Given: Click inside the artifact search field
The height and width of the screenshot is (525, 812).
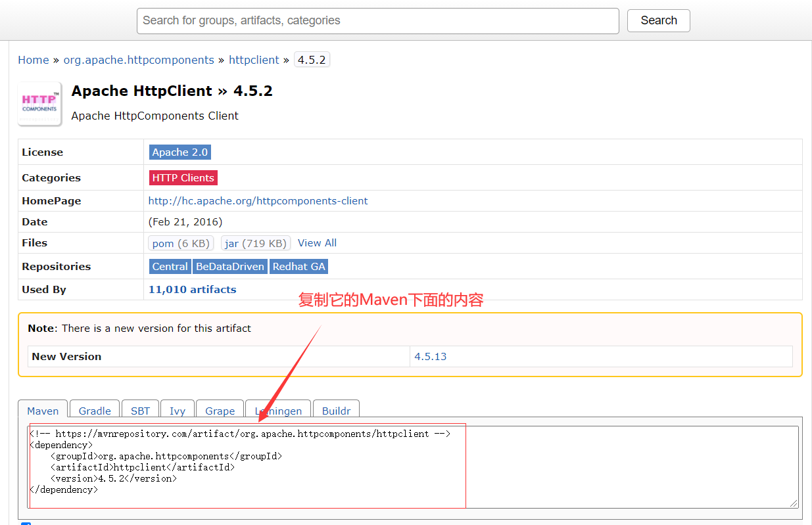Looking at the screenshot, I should 377,20.
